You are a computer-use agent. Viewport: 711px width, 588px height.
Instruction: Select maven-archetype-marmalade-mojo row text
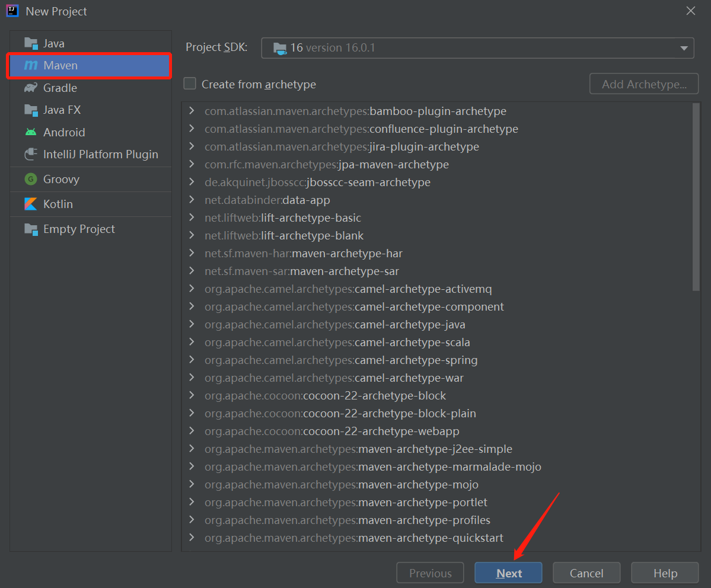coord(373,466)
